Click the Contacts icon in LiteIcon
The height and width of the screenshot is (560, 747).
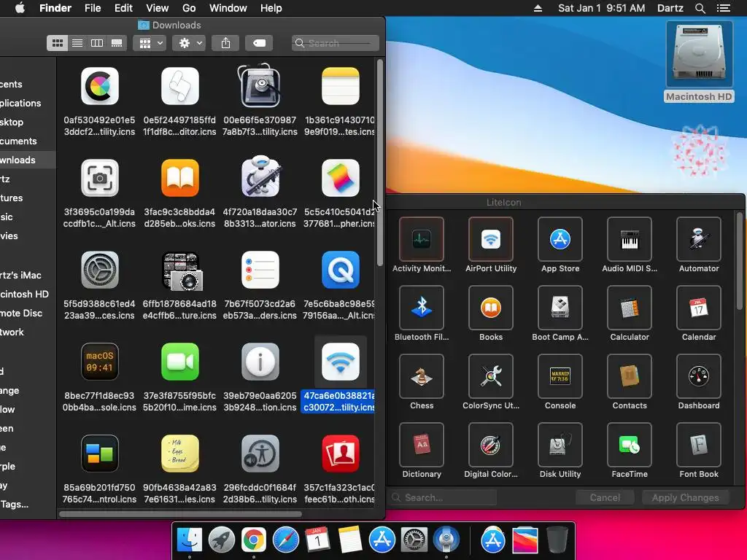tap(630, 376)
